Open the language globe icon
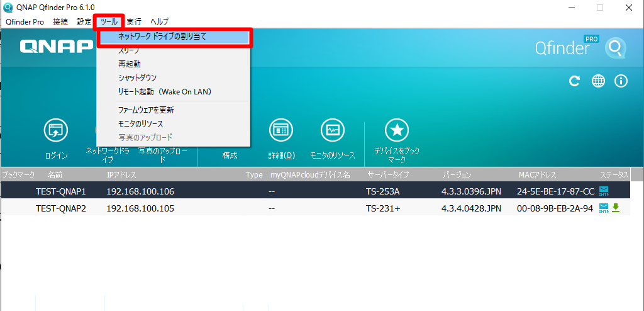644x311 pixels. [598, 81]
